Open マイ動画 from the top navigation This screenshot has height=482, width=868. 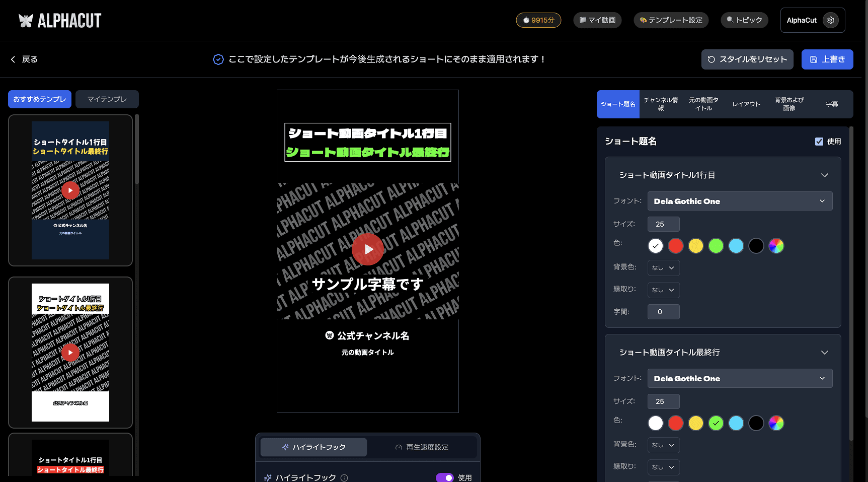[597, 20]
